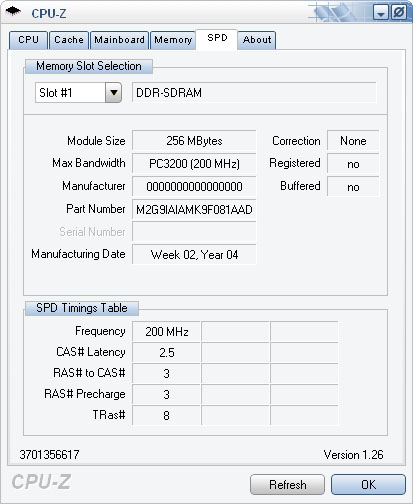413x504 pixels.
Task: Click the Registered value field
Action: (353, 163)
